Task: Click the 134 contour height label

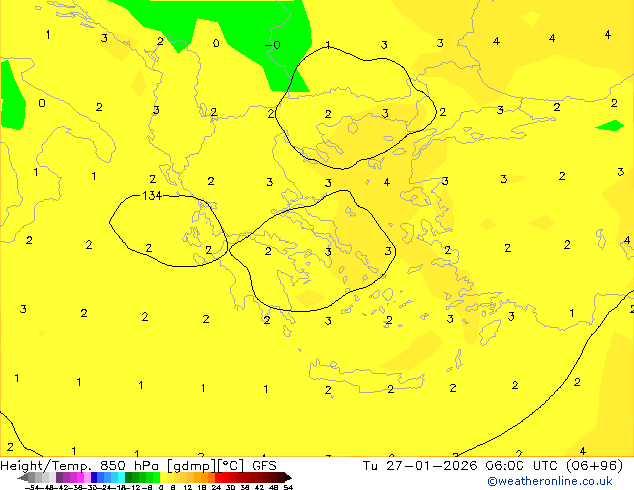Action: click(x=152, y=196)
